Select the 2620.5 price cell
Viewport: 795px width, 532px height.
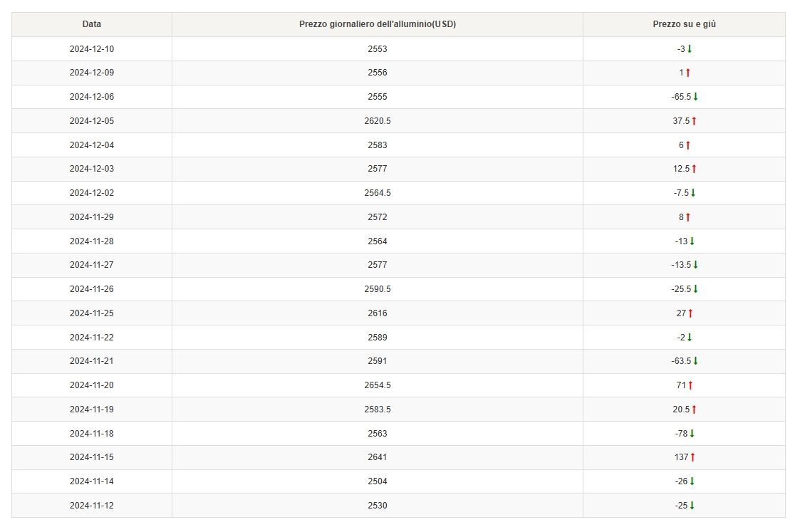click(377, 121)
